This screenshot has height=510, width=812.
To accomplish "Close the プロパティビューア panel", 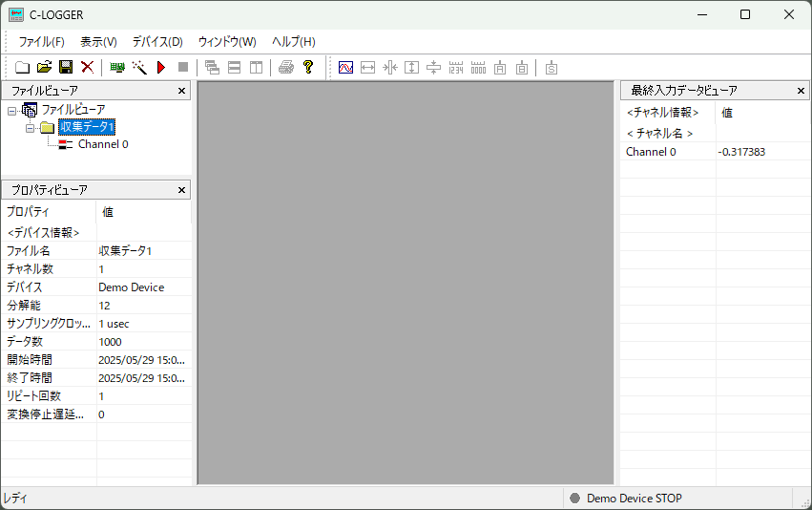I will pyautogui.click(x=182, y=190).
